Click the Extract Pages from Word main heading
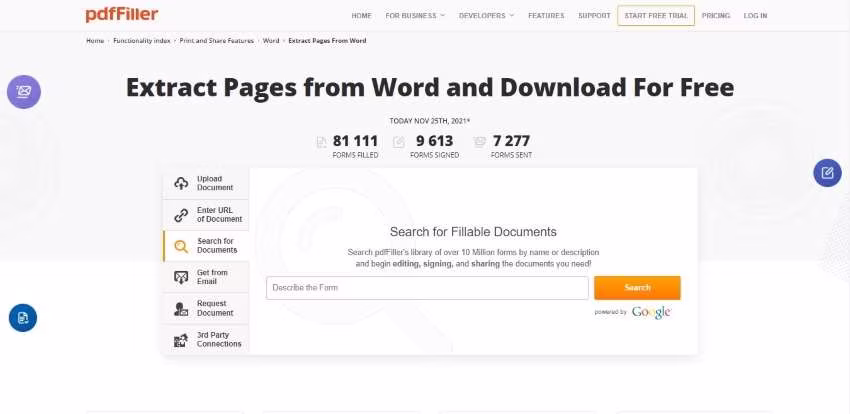 [x=430, y=87]
